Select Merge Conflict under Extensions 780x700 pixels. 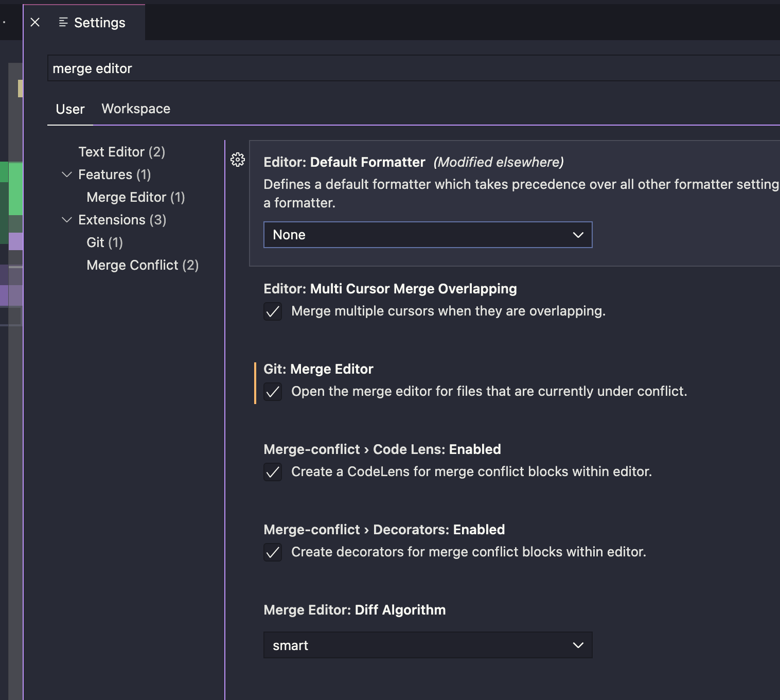143,265
